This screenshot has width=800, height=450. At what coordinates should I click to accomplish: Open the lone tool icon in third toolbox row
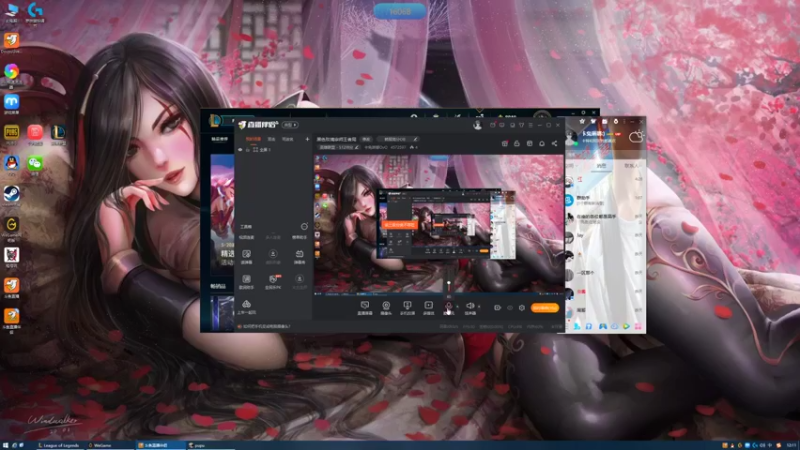(x=246, y=307)
